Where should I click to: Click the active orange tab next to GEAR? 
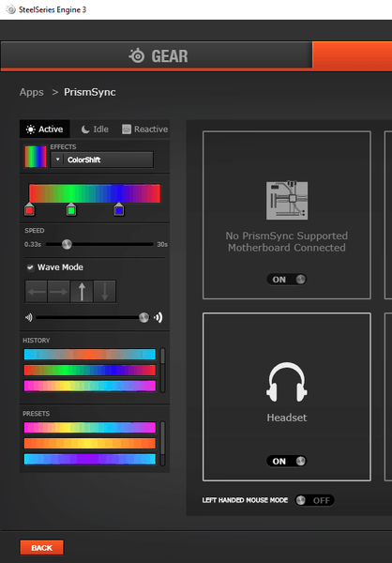[x=353, y=55]
